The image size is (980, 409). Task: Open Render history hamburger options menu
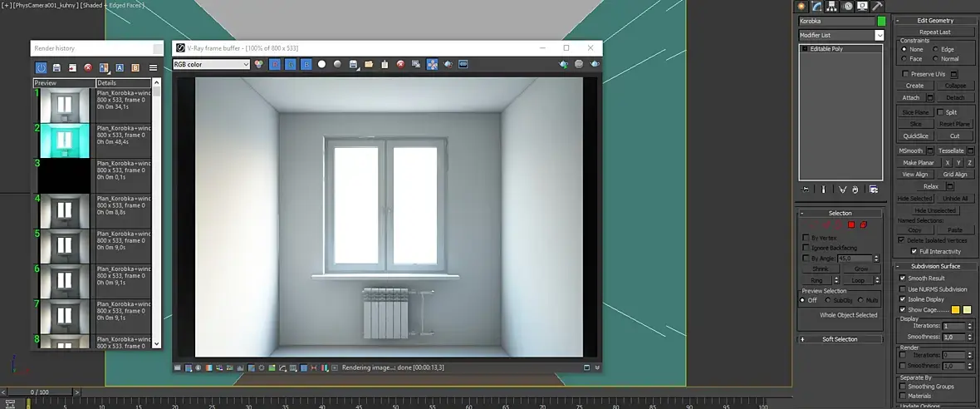coord(153,67)
